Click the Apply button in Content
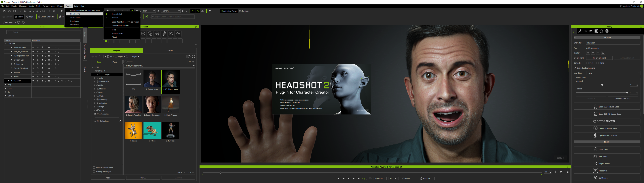 (108, 178)
